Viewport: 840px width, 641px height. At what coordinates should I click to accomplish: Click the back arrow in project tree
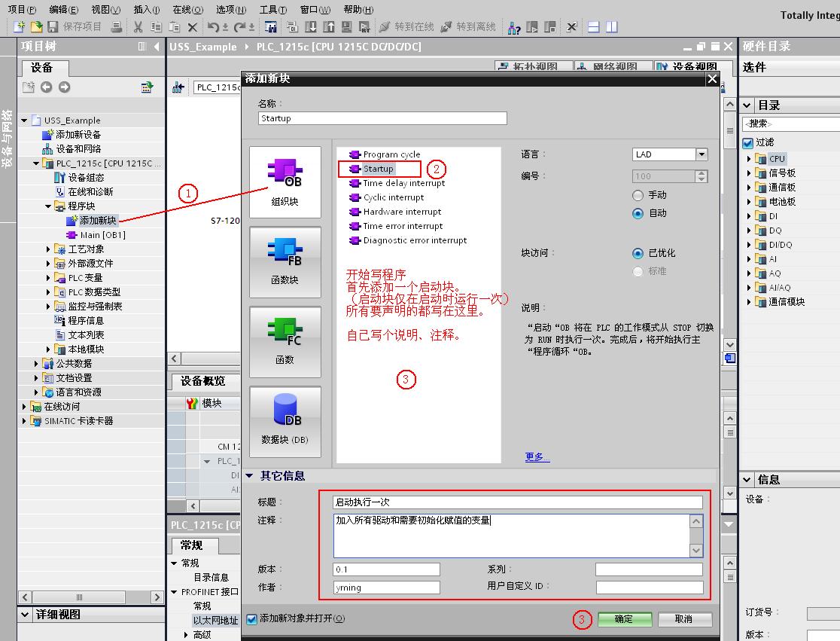46,87
